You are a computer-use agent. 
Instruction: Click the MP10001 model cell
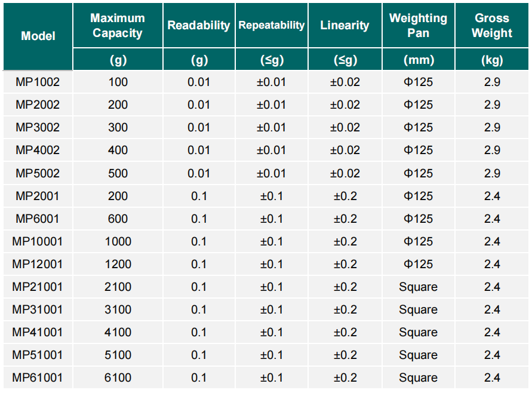pos(38,241)
